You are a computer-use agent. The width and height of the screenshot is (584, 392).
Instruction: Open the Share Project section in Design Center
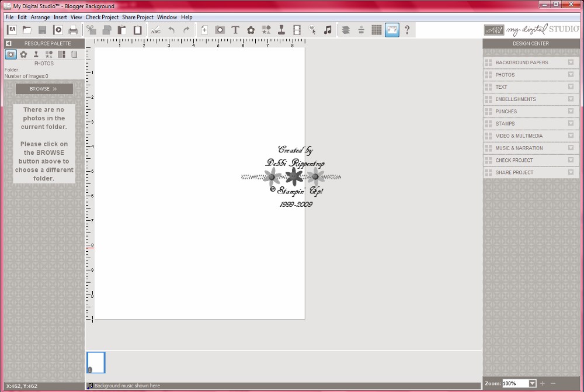click(531, 172)
